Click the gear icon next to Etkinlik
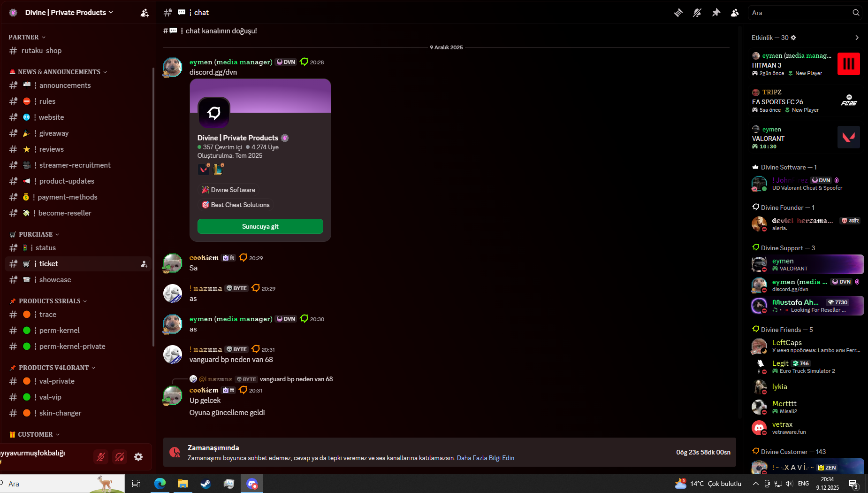 point(793,38)
